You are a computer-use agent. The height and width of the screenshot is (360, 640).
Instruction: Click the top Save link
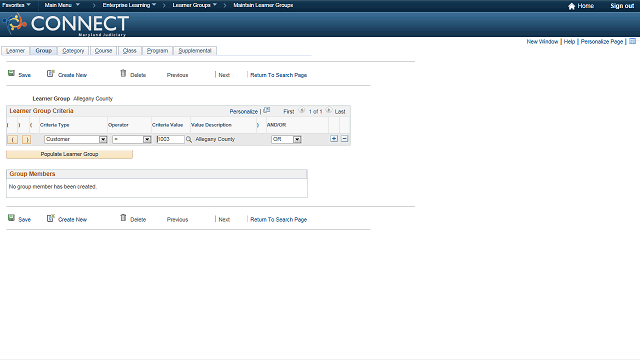[24, 75]
